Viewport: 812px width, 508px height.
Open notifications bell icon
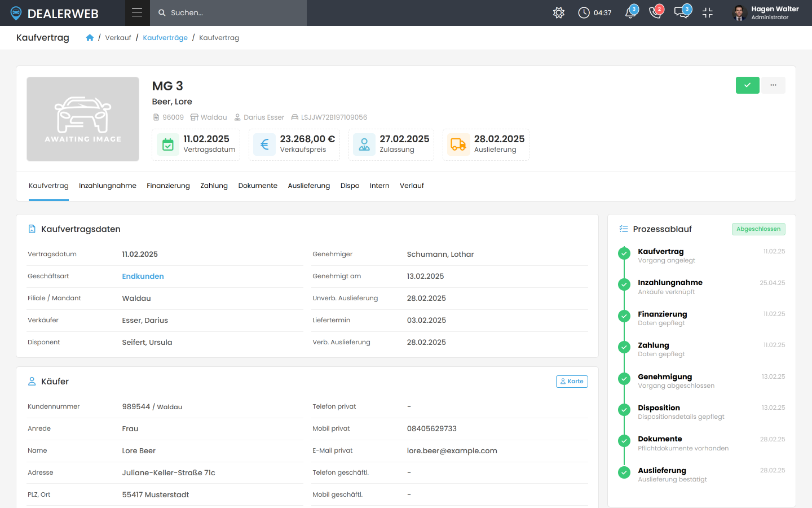(631, 12)
